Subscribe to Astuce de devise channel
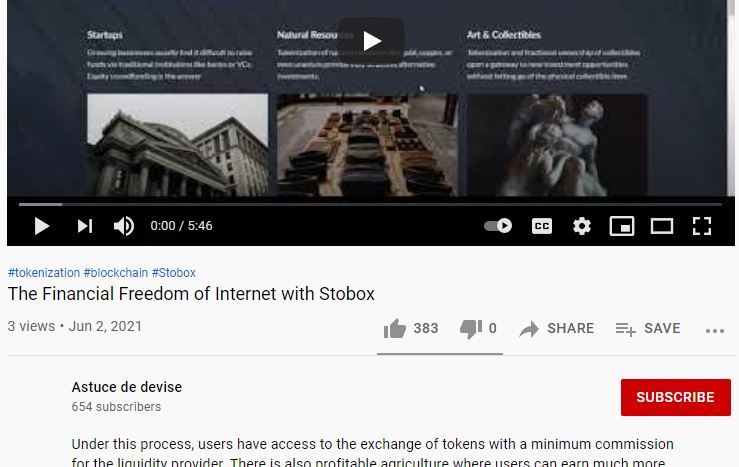 pos(675,397)
